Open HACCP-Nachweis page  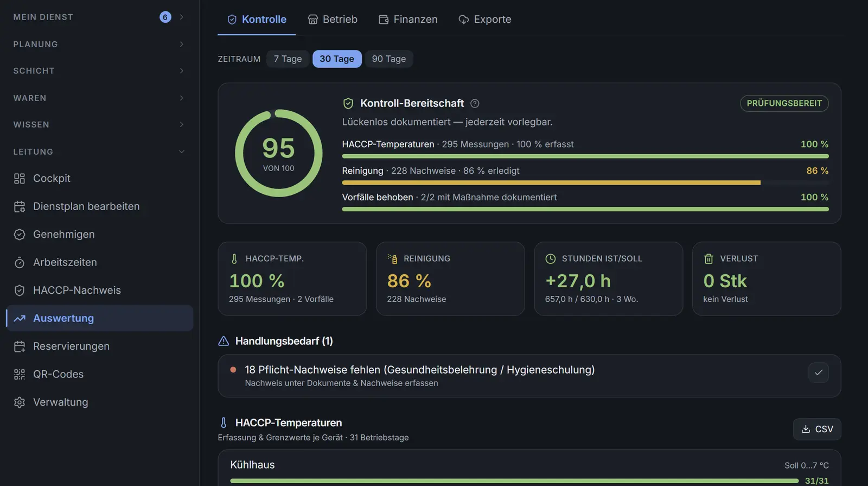(x=100, y=291)
